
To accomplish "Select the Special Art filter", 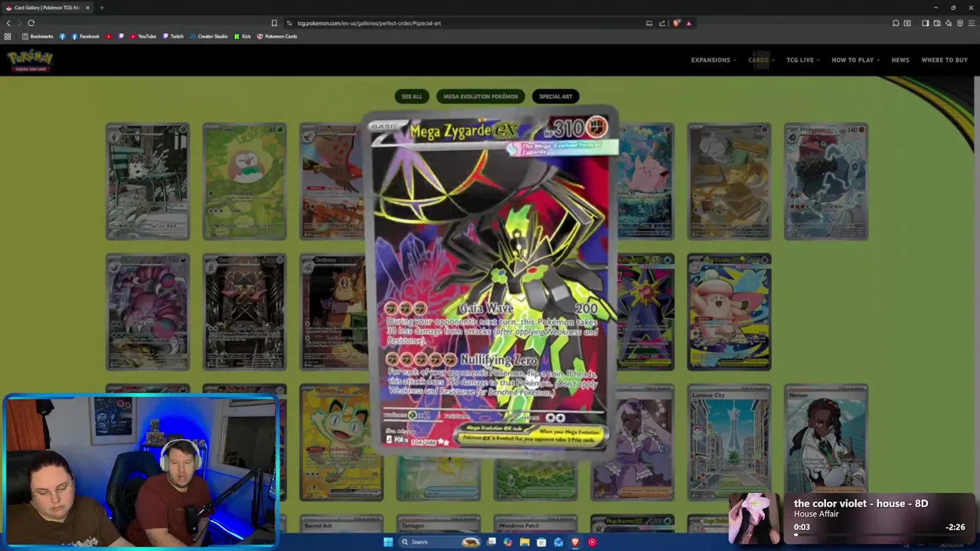I will click(x=556, y=96).
